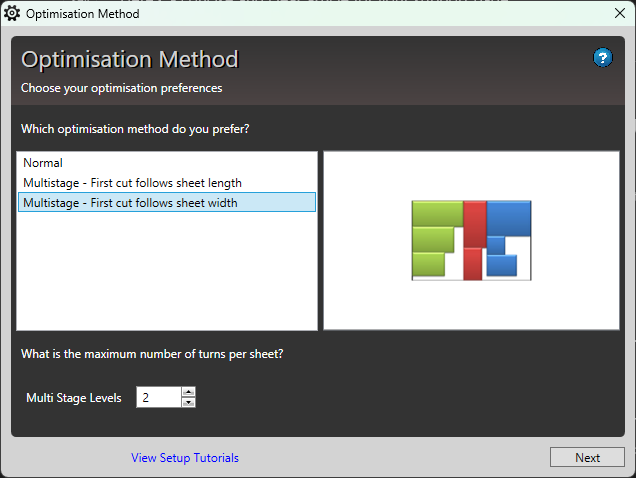Click the Multi Stage Levels label
This screenshot has height=478, width=636.
(74, 398)
